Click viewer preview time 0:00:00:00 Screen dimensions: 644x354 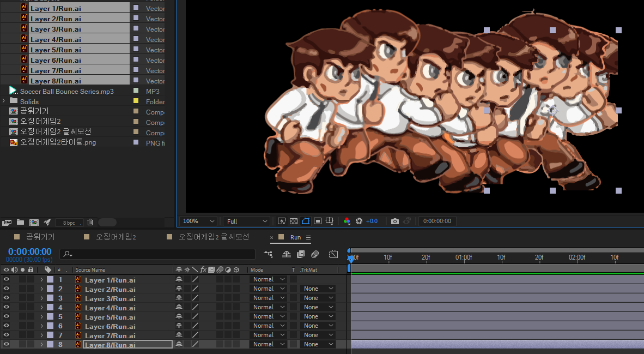(437, 221)
